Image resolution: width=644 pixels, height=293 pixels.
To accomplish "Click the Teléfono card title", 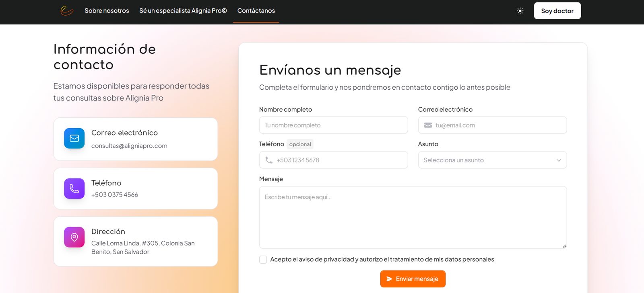I will (x=106, y=183).
